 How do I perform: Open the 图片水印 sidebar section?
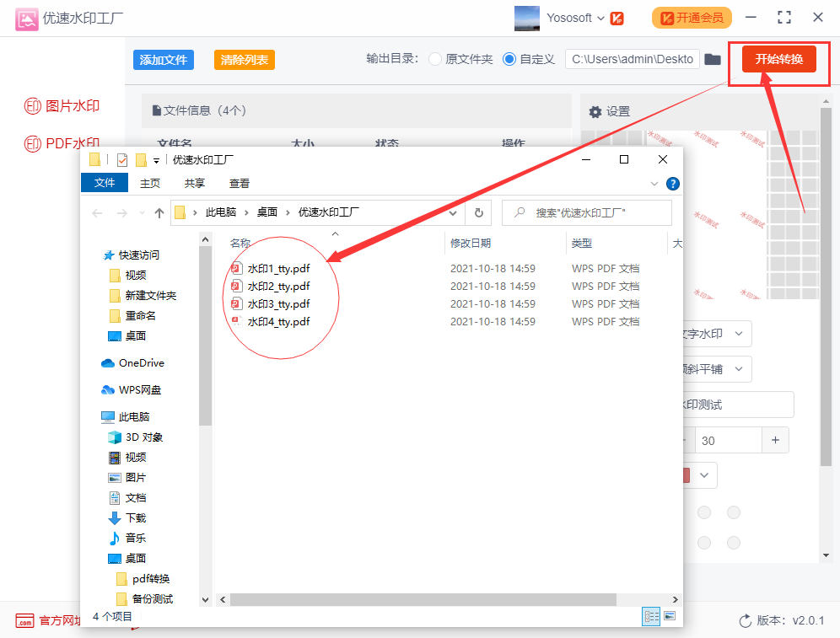[x=62, y=106]
